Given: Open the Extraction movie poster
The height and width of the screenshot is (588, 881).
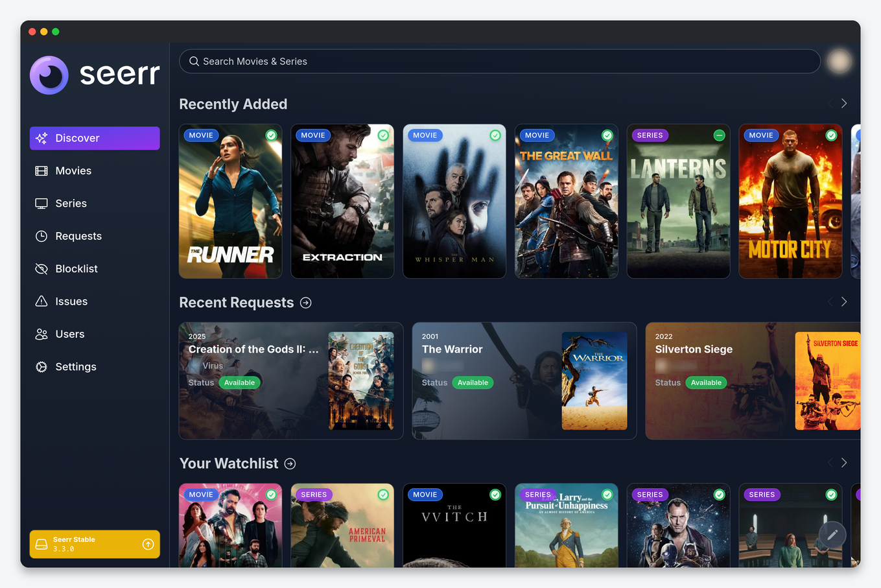Looking at the screenshot, I should tap(342, 202).
